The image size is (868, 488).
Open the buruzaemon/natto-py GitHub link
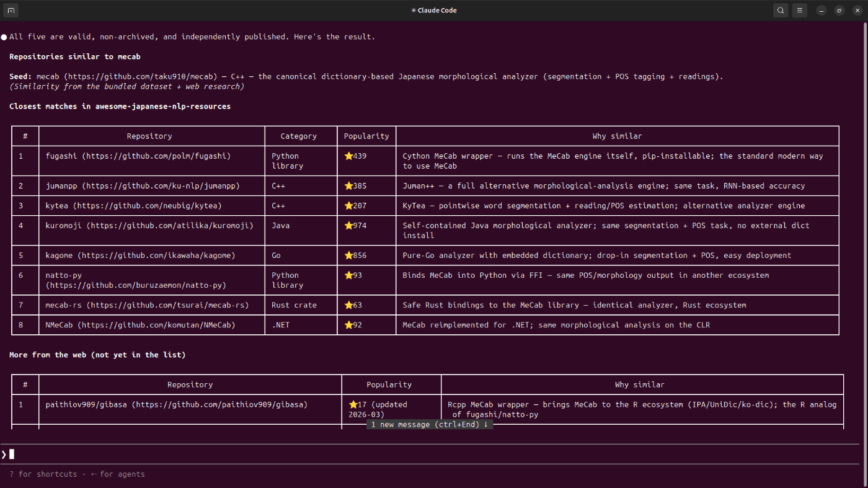click(x=136, y=285)
